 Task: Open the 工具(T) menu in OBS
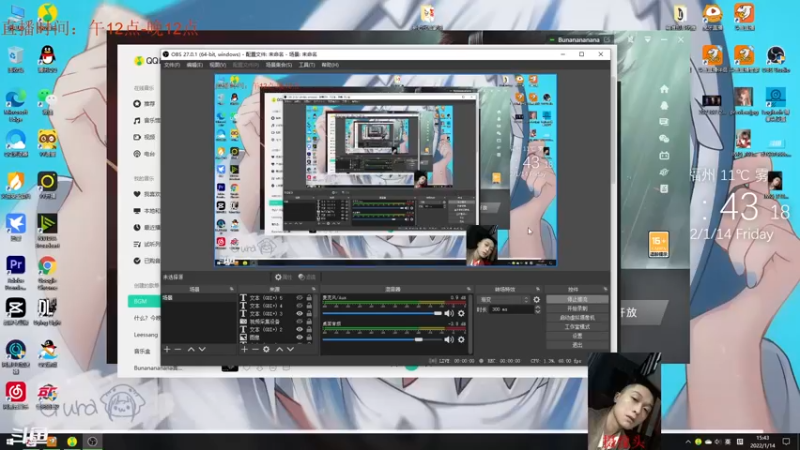click(307, 65)
